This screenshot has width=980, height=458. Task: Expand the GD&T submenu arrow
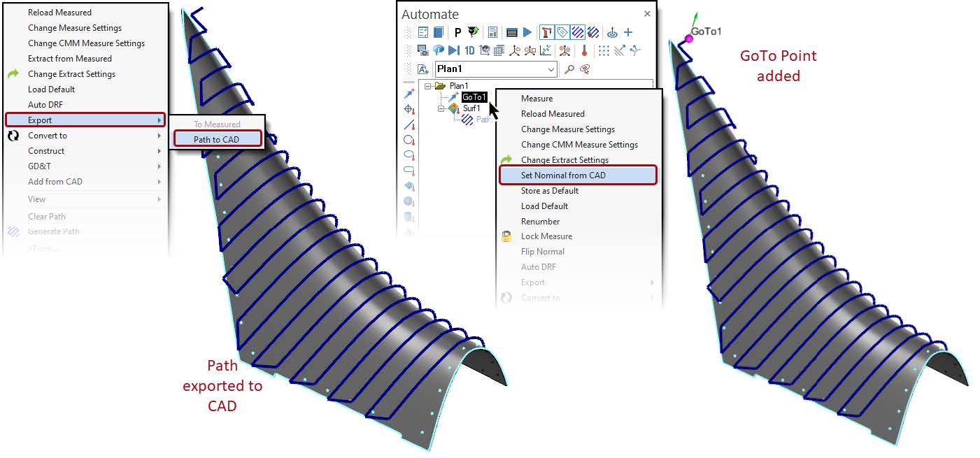point(159,166)
